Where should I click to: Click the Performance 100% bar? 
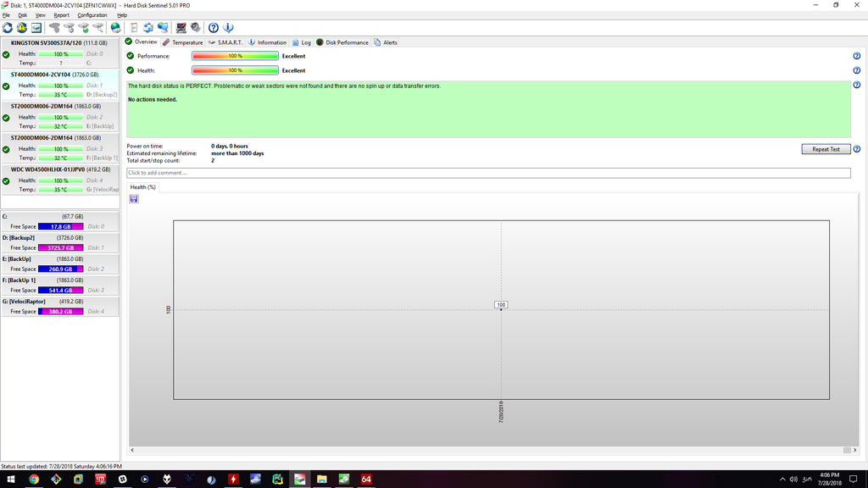pyautogui.click(x=235, y=56)
